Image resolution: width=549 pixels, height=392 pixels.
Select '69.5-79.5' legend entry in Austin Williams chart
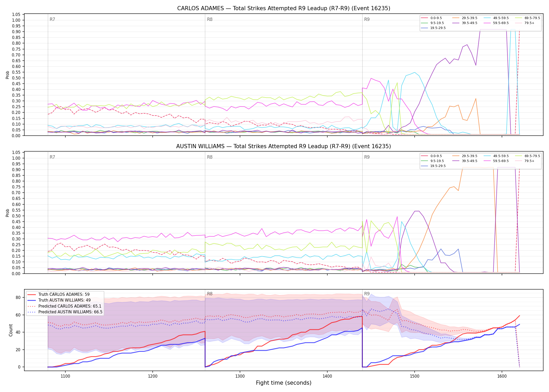(x=528, y=156)
